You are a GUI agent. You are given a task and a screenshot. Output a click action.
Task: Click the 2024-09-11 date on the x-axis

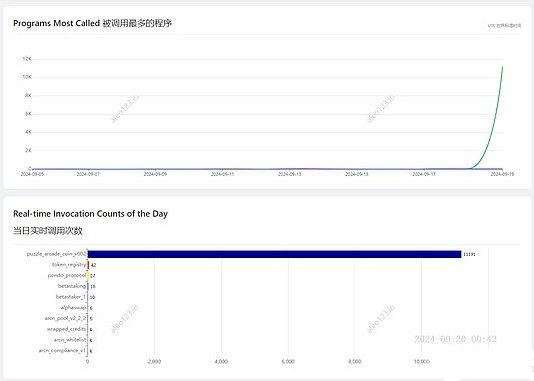[222, 174]
